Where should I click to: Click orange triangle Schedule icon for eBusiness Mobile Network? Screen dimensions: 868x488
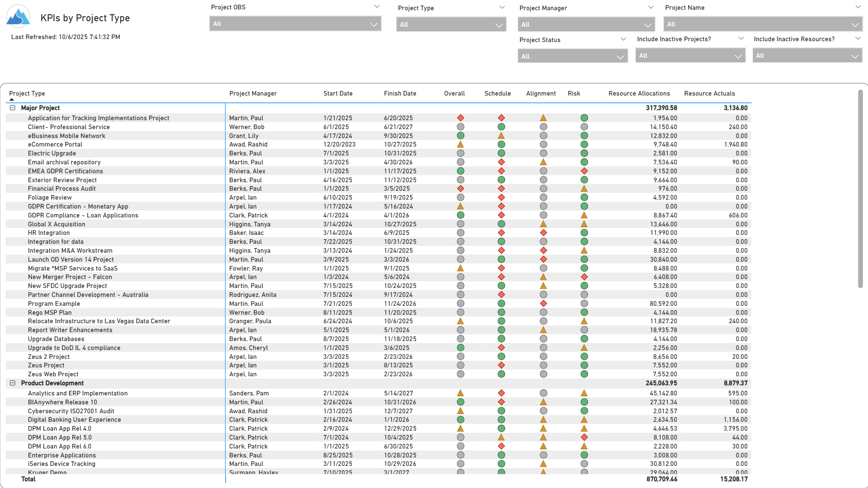tap(501, 136)
